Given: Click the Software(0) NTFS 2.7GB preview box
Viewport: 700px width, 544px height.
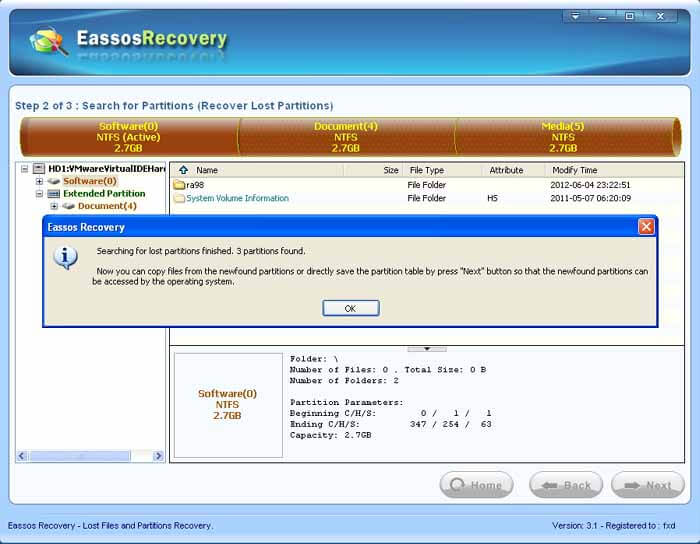Looking at the screenshot, I should (228, 405).
